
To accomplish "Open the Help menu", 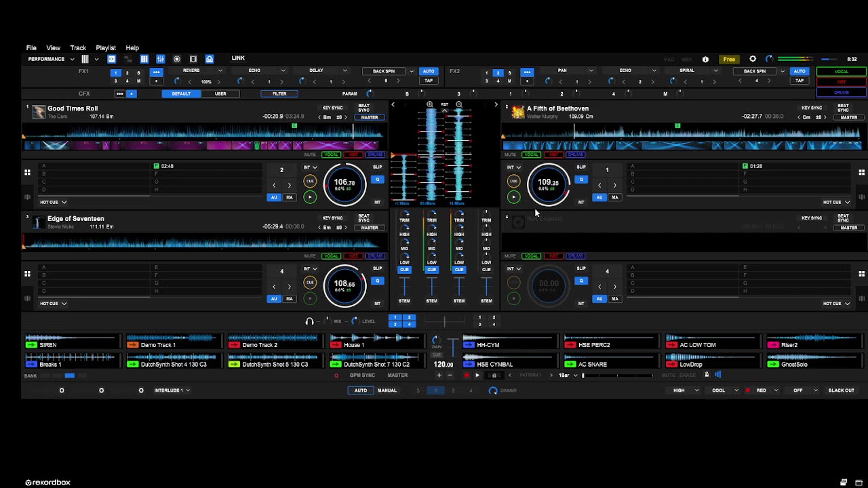I will (132, 48).
